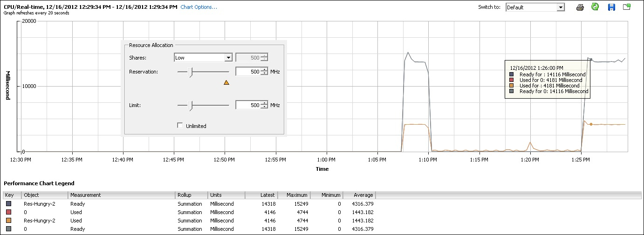Click the 1:10 PM label on time axis
Image resolution: width=644 pixels, height=235 pixels.
pos(428,160)
